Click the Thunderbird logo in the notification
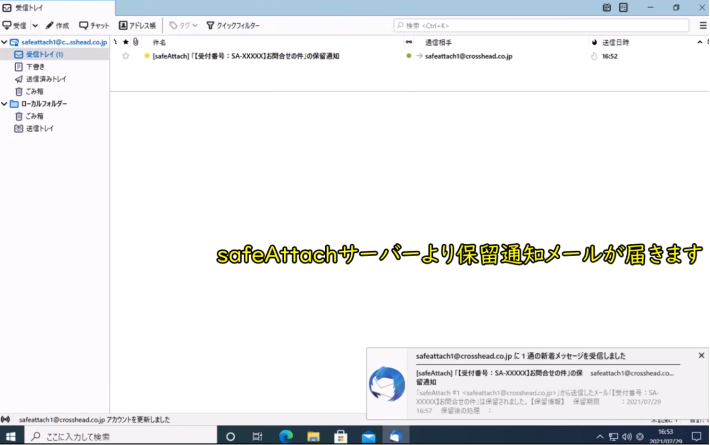Image resolution: width=710 pixels, height=445 pixels. point(387,384)
